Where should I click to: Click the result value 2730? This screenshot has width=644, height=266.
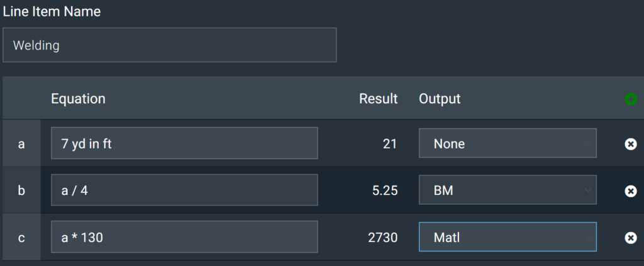click(383, 237)
